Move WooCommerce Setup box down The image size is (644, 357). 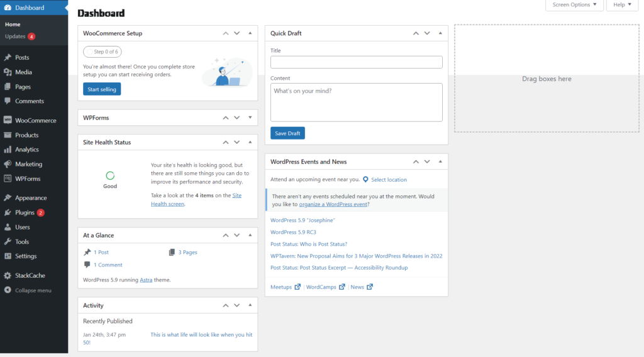click(x=237, y=33)
